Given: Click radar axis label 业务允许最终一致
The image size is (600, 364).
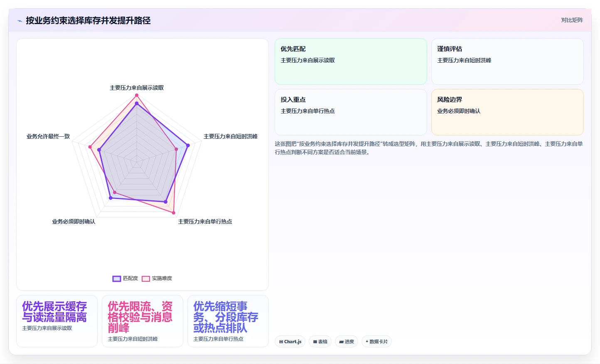Looking at the screenshot, I should pyautogui.click(x=48, y=136).
